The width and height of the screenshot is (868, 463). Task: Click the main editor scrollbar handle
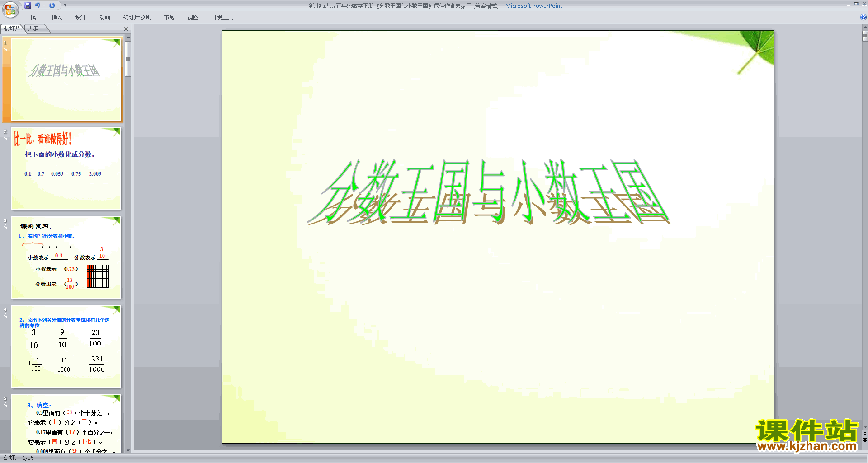(x=865, y=36)
